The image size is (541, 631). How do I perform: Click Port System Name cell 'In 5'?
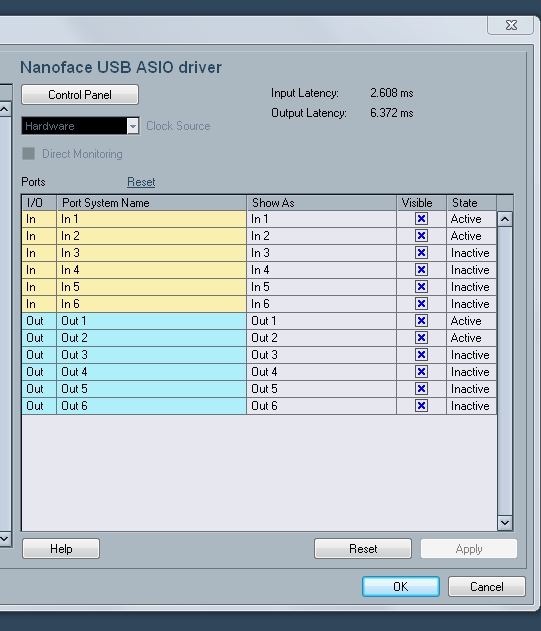[151, 287]
